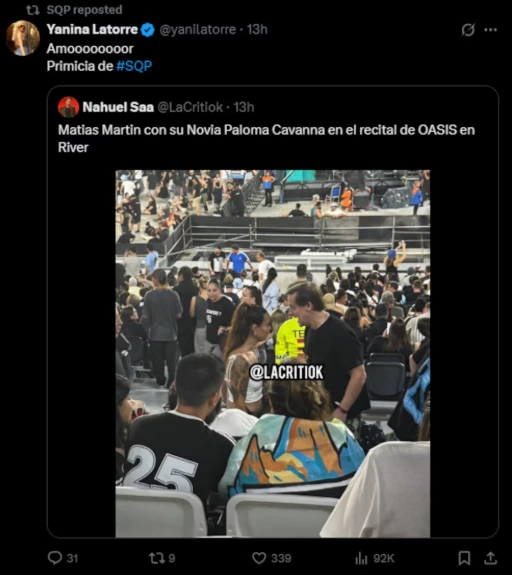The width and height of the screenshot is (512, 575).
Task: Open the @LaCritiok handle
Action: tap(190, 107)
